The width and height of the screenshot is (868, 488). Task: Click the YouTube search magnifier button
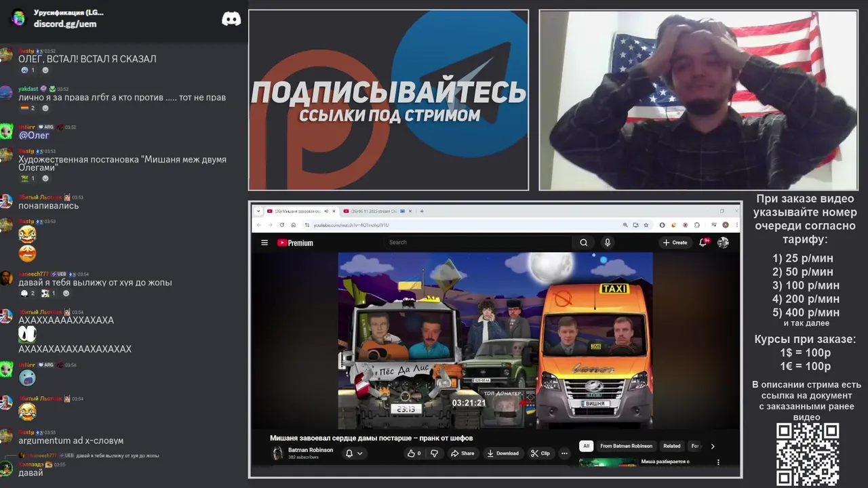pos(583,243)
